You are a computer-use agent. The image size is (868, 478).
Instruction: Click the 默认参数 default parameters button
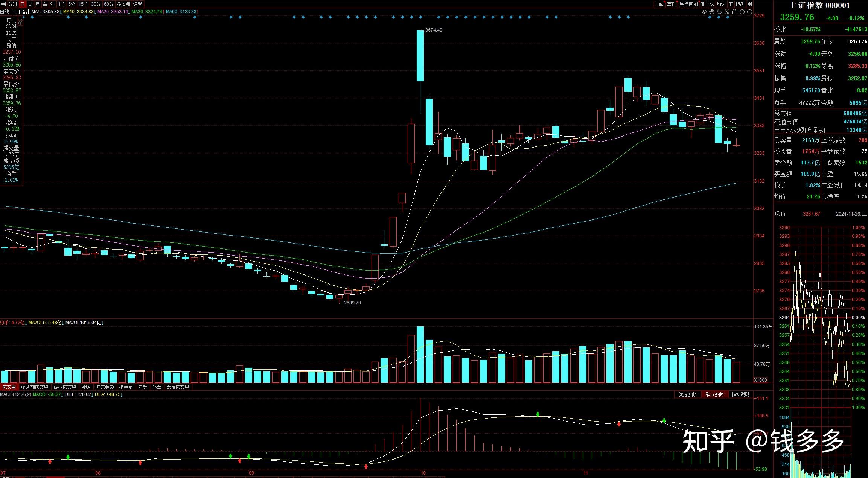pyautogui.click(x=714, y=394)
